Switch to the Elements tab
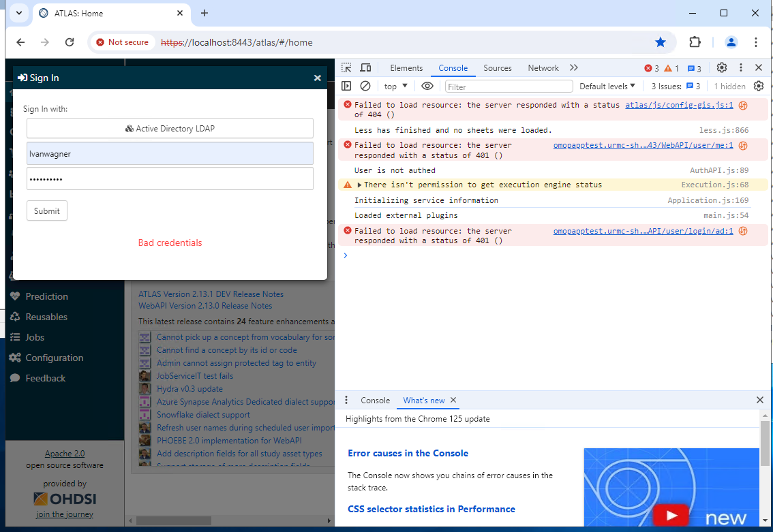 point(406,68)
